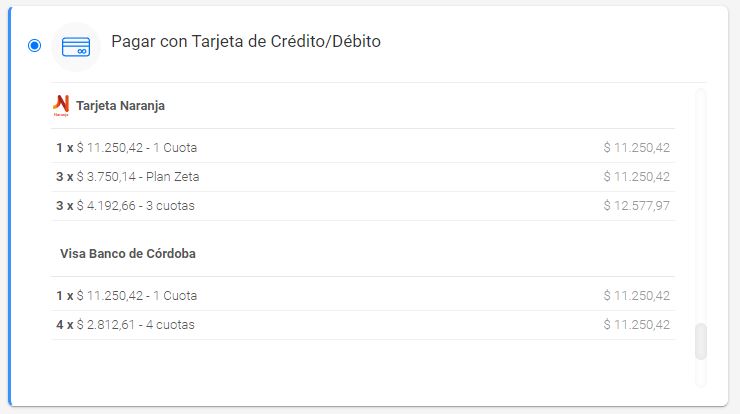Click the Plan Zeta total $11.250,42
Screen dimensions: 740x414
coord(637,177)
